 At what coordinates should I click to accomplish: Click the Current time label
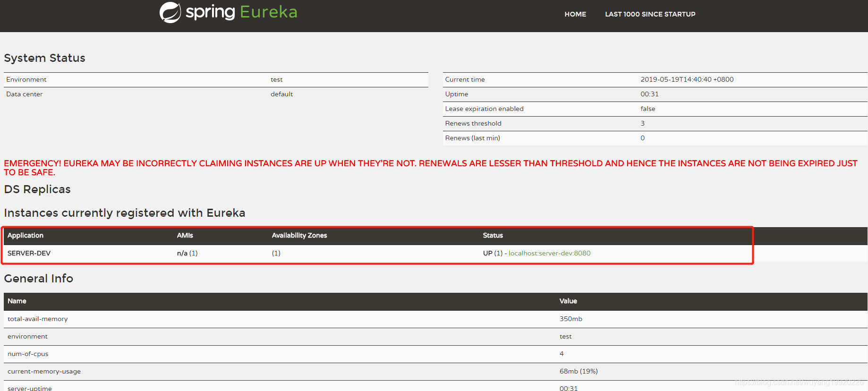[465, 79]
